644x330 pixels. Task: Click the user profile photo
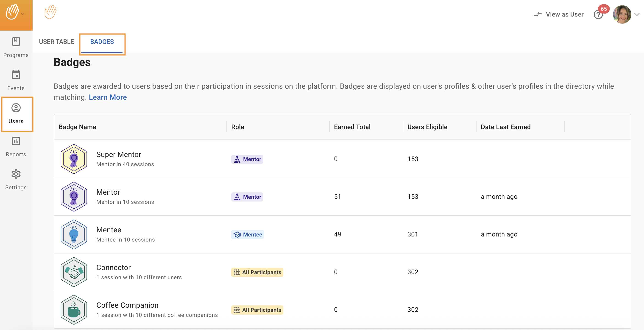point(622,14)
